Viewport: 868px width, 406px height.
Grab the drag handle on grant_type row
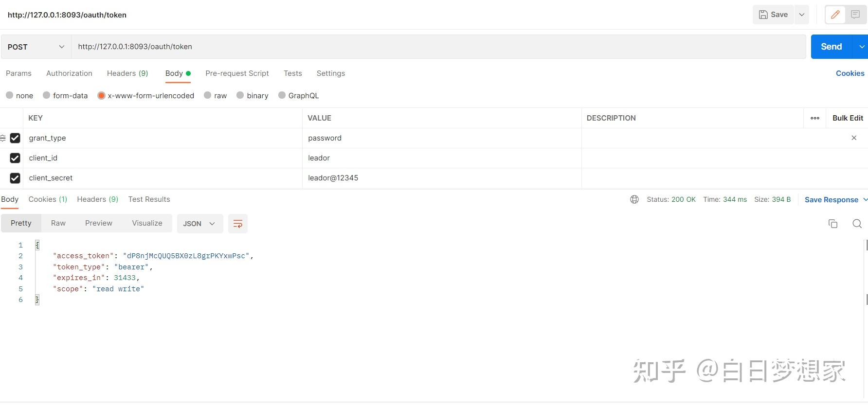pyautogui.click(x=3, y=138)
